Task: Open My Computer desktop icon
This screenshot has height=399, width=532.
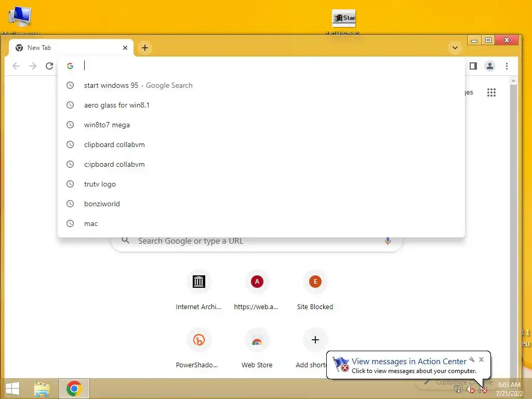Action: 20,20
